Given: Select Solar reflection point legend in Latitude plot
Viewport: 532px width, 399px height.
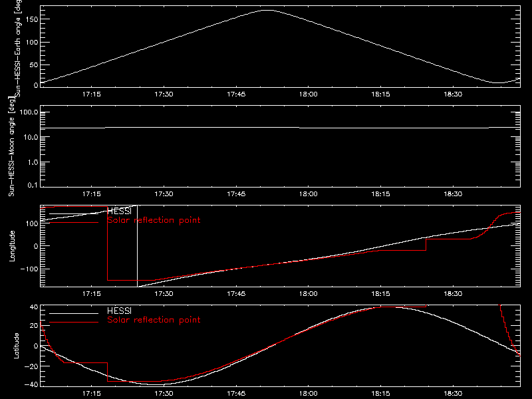Looking at the screenshot, I should (154, 320).
